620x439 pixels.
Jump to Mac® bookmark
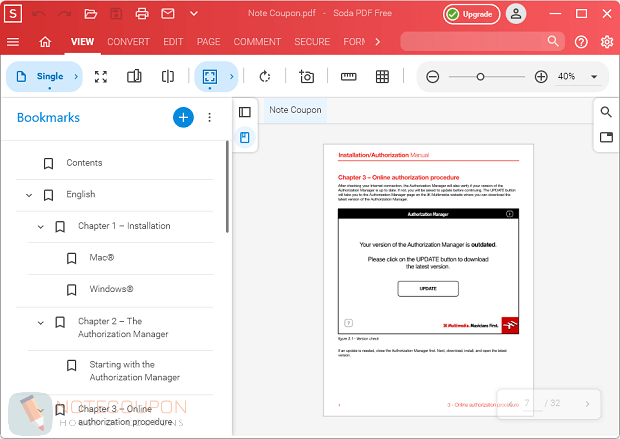tap(102, 257)
